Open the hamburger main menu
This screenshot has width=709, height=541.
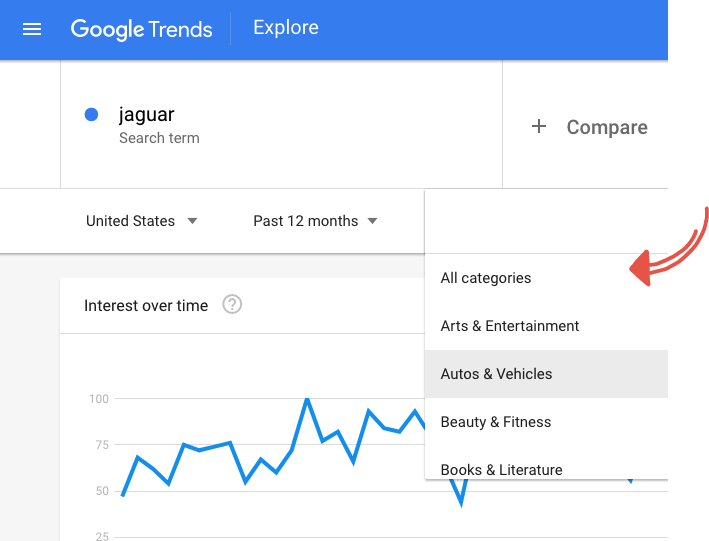[32, 29]
